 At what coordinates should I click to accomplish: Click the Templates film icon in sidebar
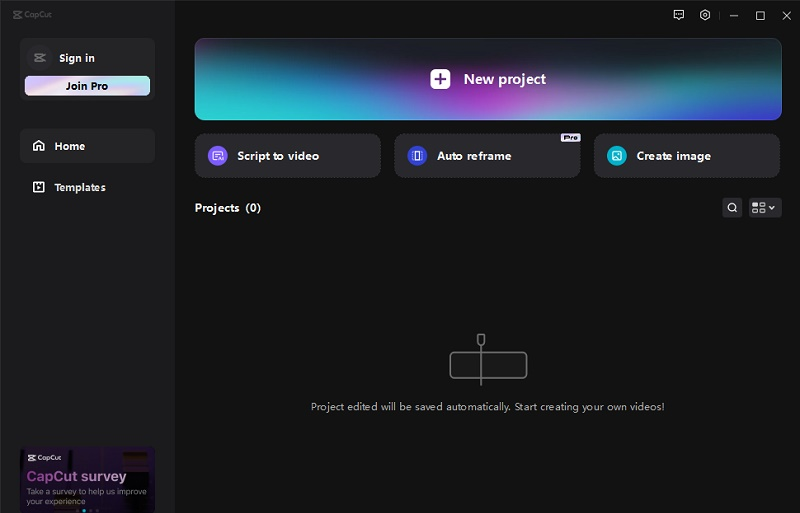[39, 187]
